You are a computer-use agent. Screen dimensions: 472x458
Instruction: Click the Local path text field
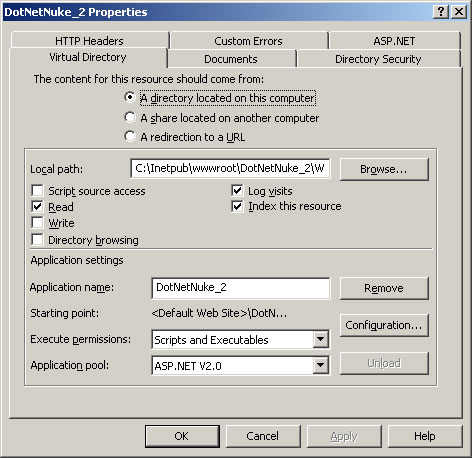point(230,168)
